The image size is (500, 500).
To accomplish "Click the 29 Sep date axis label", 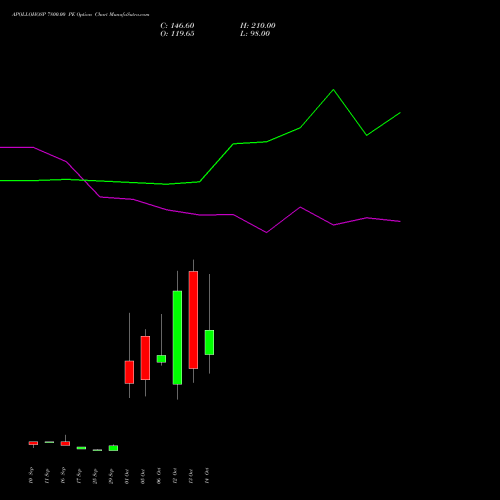I will (111, 476).
